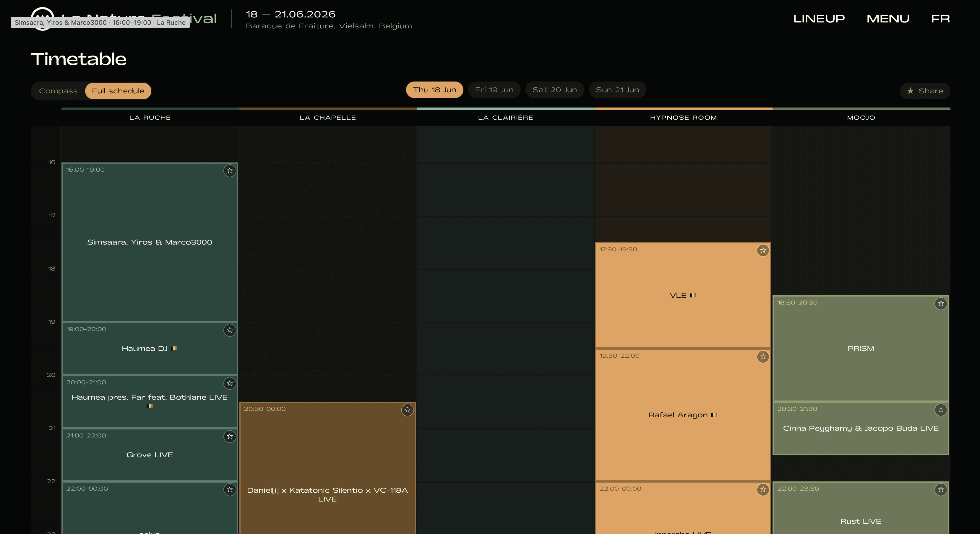This screenshot has width=980, height=534.
Task: Click the festival logo icon
Action: 42,19
